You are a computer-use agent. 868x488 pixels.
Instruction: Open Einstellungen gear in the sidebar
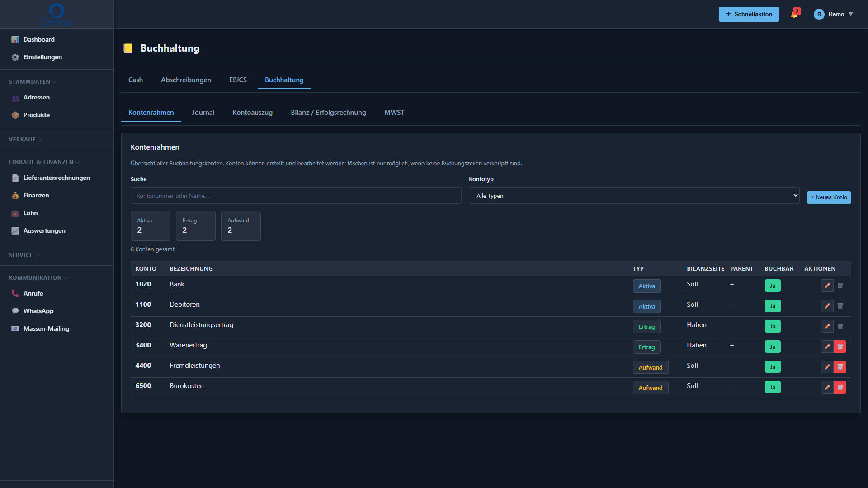[x=15, y=57]
